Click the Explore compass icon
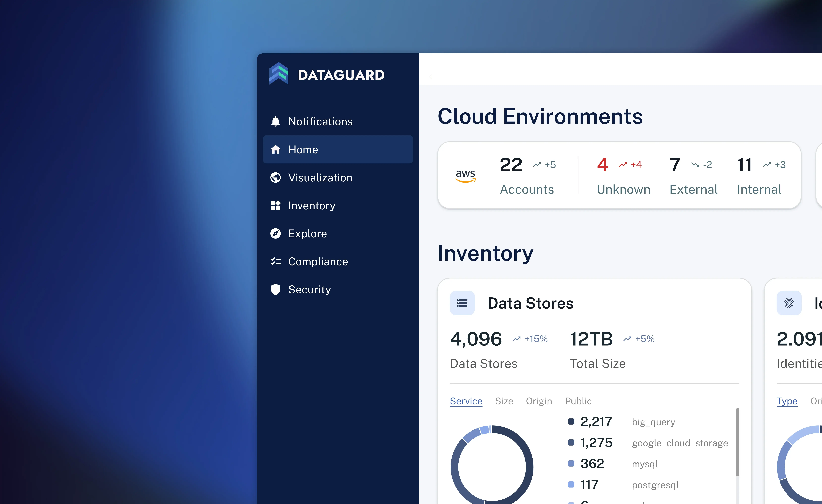 coord(276,233)
